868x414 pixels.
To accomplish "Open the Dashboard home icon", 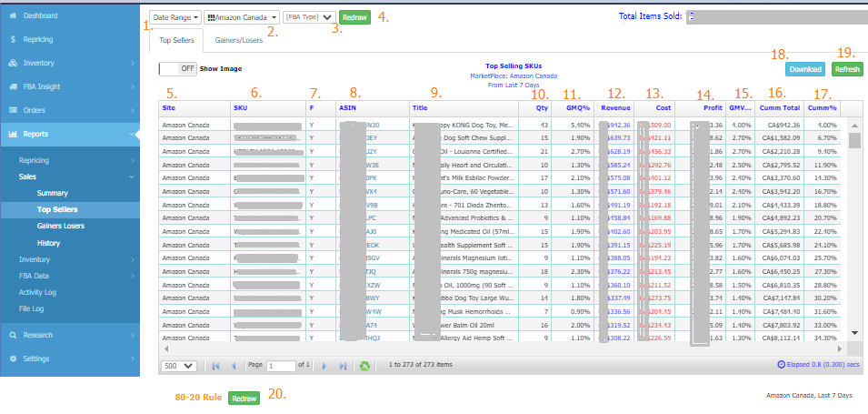I will 12,16.
